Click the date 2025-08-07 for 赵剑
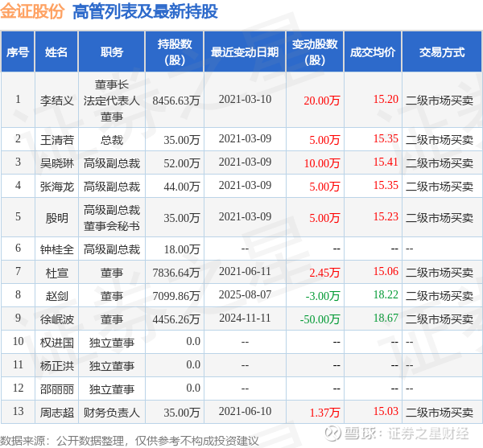 point(245,294)
